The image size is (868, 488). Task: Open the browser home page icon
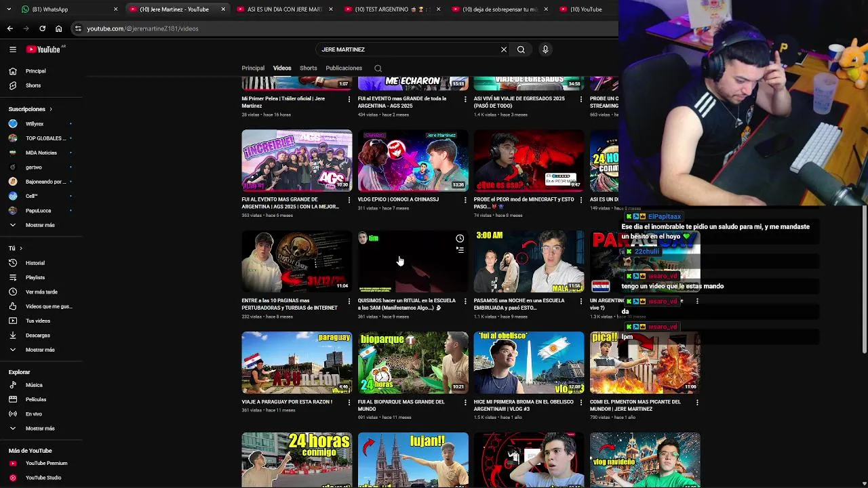click(x=59, y=28)
